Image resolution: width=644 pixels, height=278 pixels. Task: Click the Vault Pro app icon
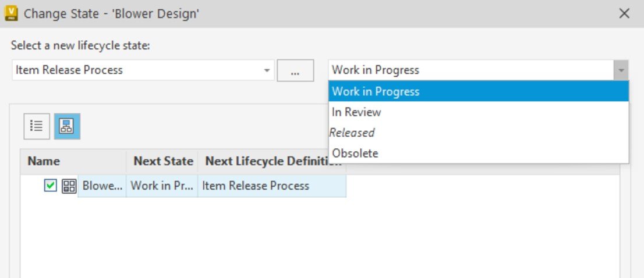click(10, 13)
